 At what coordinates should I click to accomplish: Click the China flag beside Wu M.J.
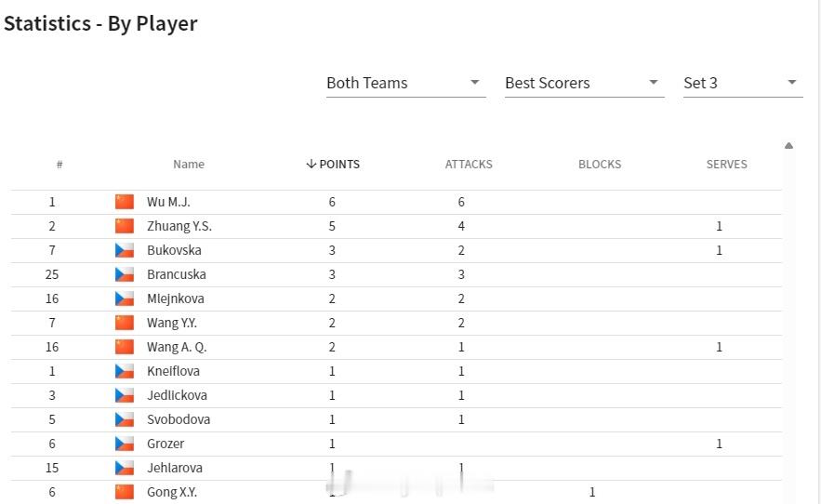[x=125, y=202]
